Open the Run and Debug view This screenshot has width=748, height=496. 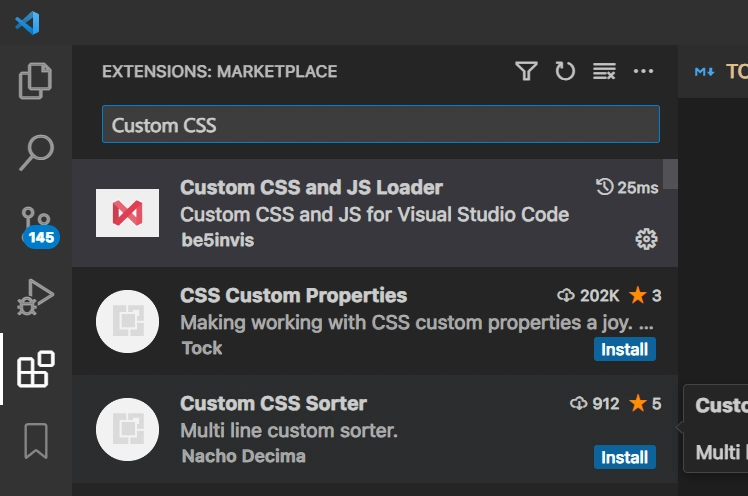pyautogui.click(x=36, y=297)
